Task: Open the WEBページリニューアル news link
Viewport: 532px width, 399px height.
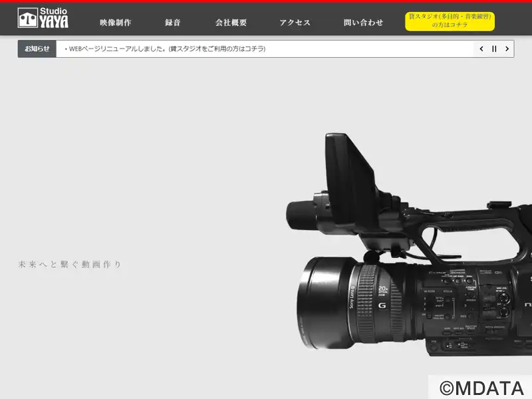Action: coord(165,49)
